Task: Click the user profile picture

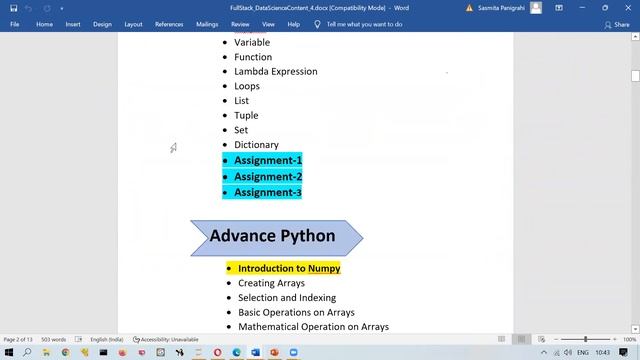Action: click(x=536, y=8)
